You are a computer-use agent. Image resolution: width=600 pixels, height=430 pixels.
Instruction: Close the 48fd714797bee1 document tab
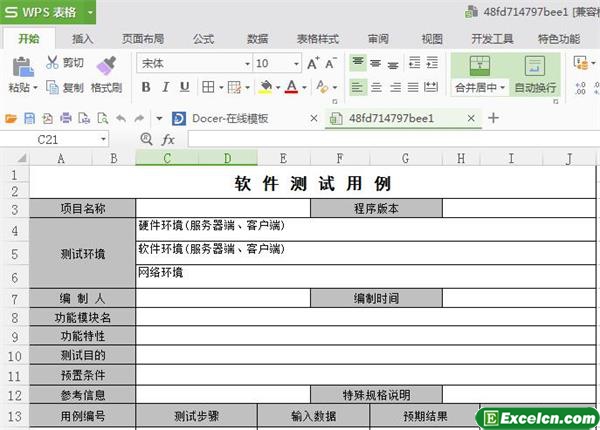(471, 119)
